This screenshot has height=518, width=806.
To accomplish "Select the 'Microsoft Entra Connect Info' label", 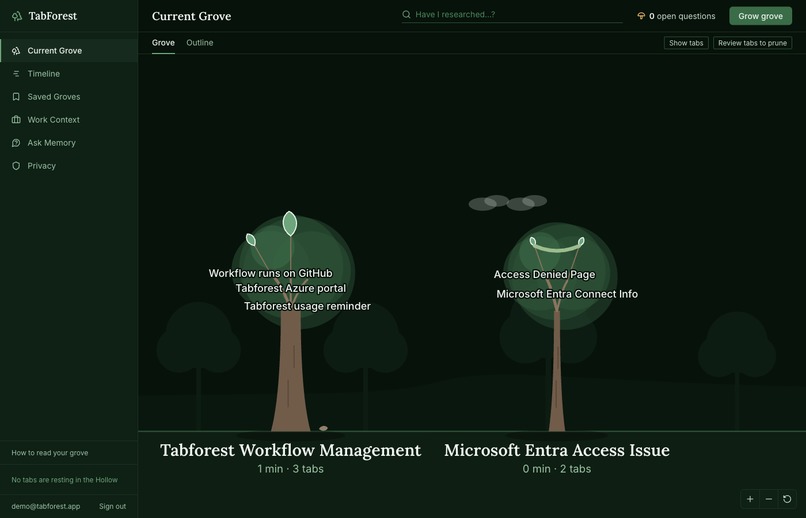I will 567,294.
